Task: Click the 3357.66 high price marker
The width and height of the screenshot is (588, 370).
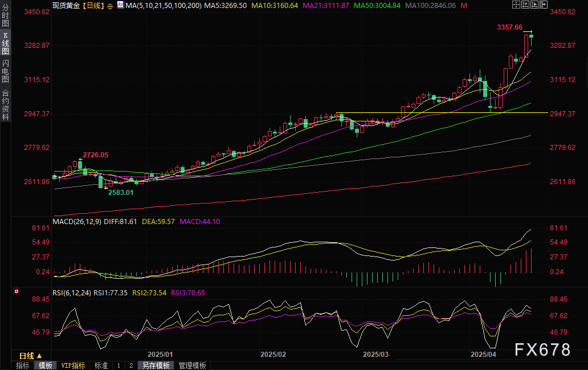Action: pyautogui.click(x=509, y=27)
